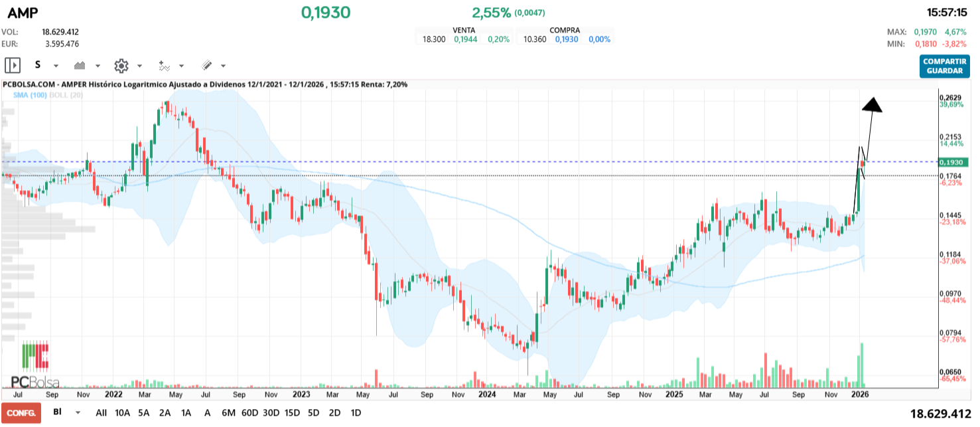Click the area chart type icon
Screen dimensions: 980x427
click(80, 65)
